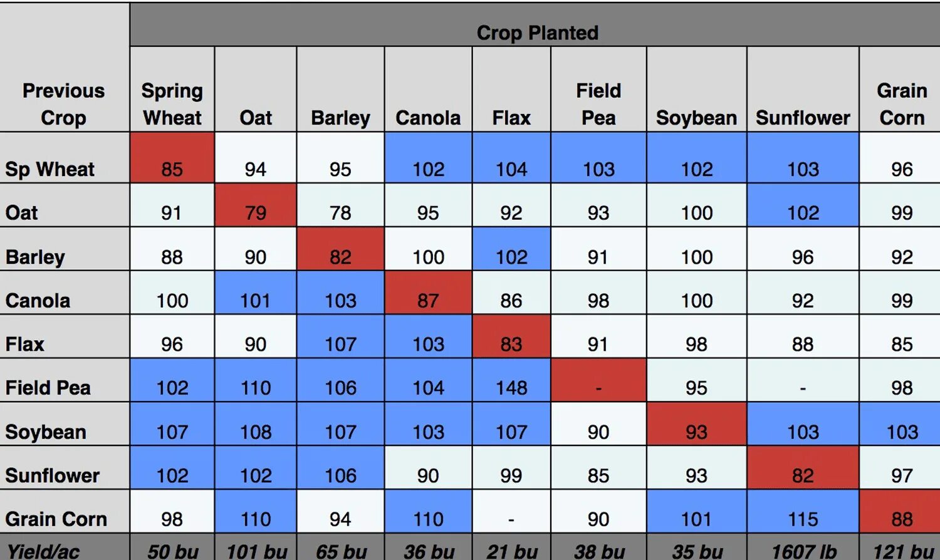Select the 1607 lb yield cell
Screen dimensions: 940x560
pos(803,547)
